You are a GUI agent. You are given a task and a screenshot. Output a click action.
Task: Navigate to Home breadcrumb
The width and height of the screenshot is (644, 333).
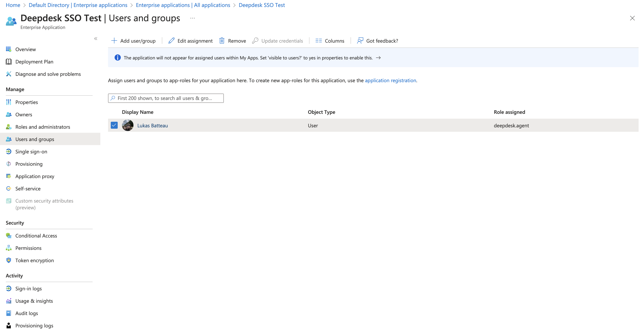tap(13, 5)
